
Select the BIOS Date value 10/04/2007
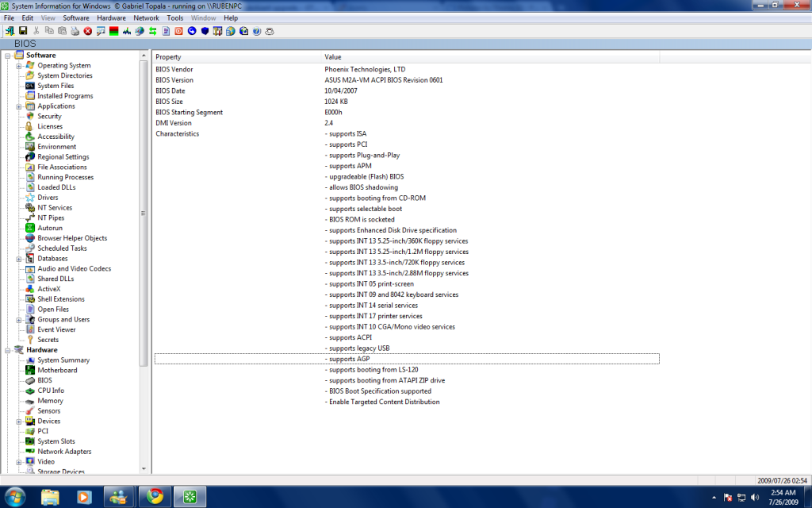(341, 90)
